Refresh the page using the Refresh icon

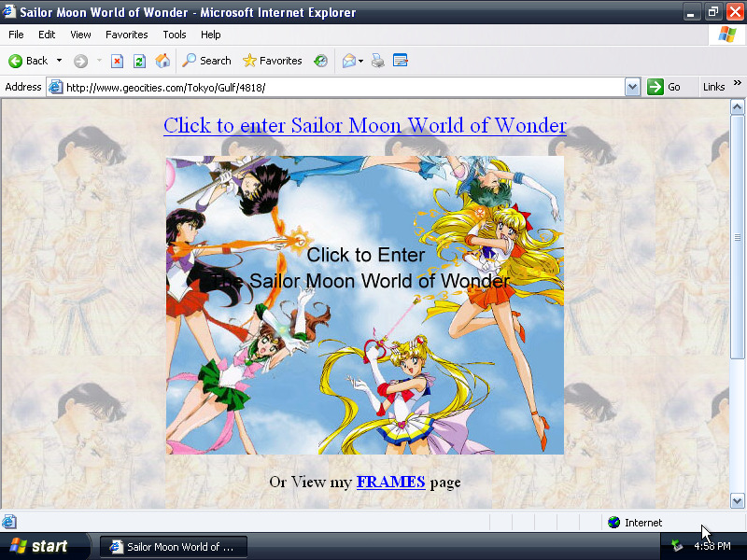point(139,61)
